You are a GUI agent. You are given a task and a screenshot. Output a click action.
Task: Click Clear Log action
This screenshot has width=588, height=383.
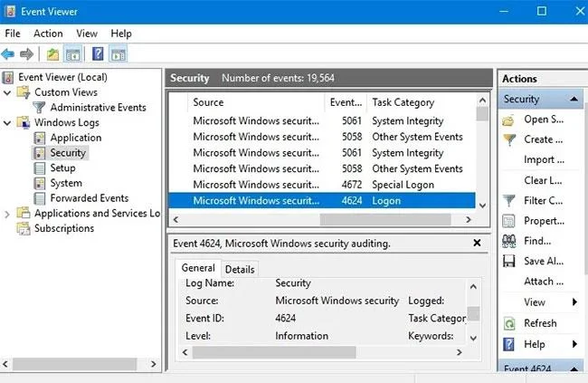click(543, 180)
